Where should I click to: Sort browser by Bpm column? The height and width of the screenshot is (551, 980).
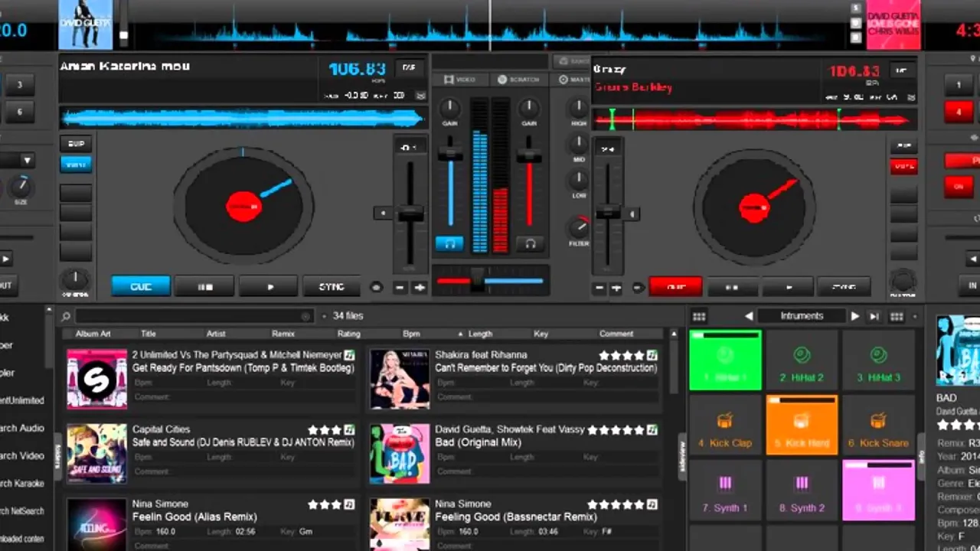pos(411,334)
